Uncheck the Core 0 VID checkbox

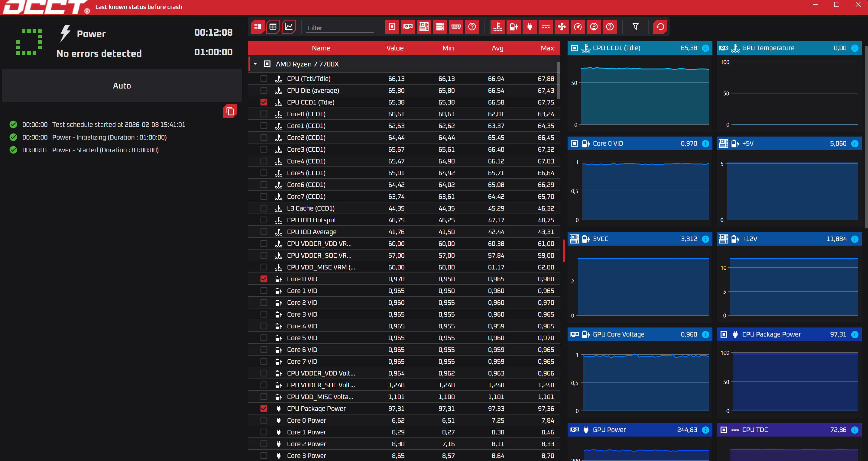264,279
